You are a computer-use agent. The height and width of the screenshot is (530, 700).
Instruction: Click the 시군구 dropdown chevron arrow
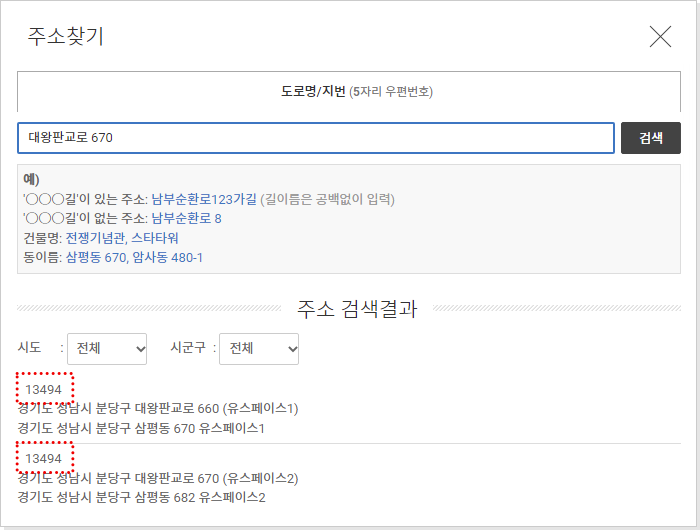[292, 349]
